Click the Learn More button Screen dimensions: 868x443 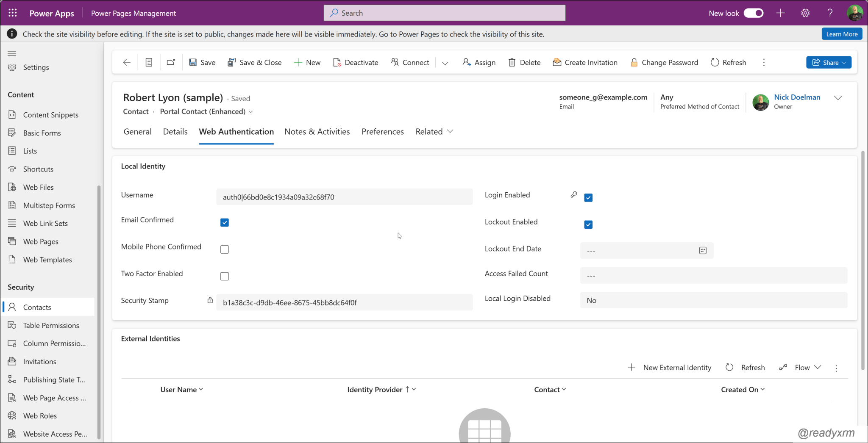841,33
